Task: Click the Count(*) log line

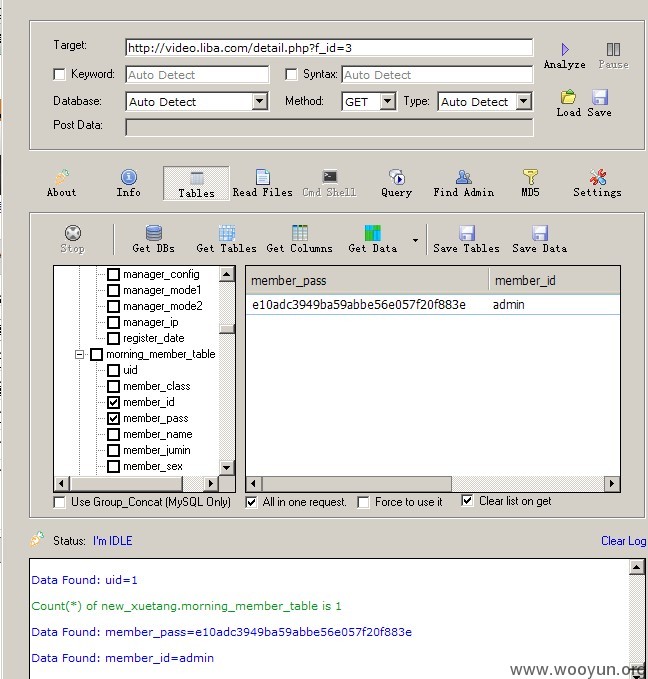Action: tap(186, 606)
